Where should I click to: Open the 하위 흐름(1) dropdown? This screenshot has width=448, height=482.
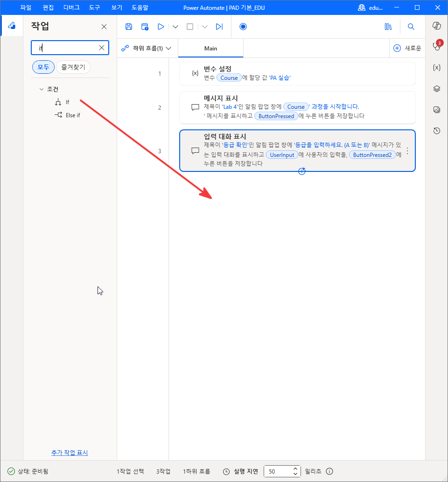(147, 48)
